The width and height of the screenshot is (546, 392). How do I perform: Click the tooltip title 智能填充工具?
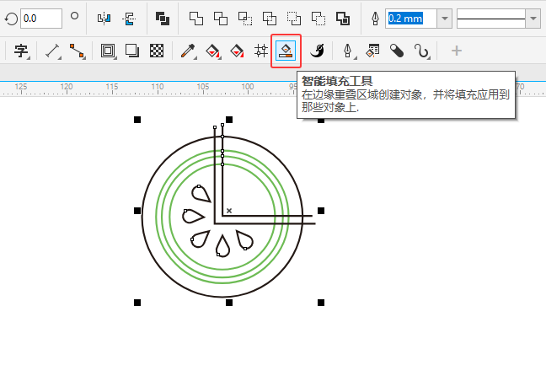coord(337,81)
